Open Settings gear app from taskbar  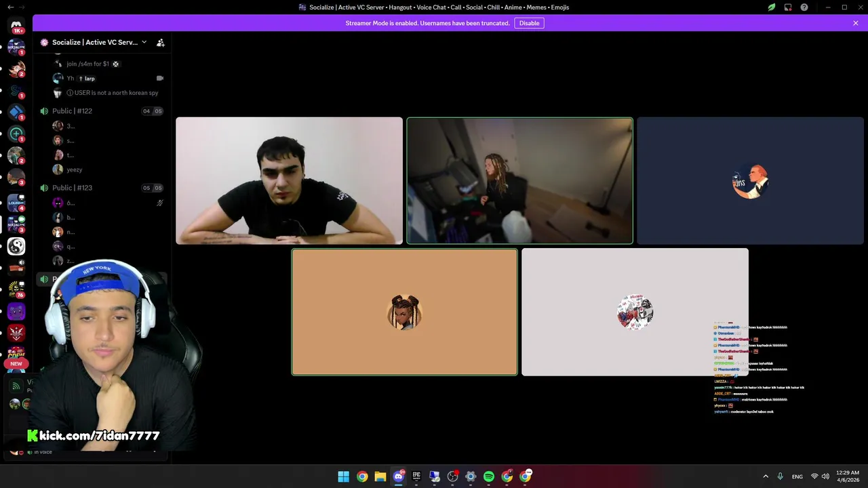[x=471, y=476]
